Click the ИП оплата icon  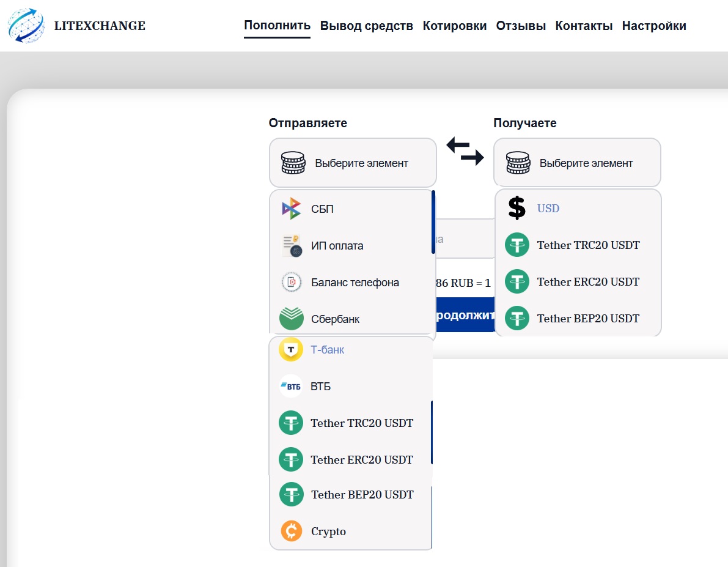(x=292, y=246)
